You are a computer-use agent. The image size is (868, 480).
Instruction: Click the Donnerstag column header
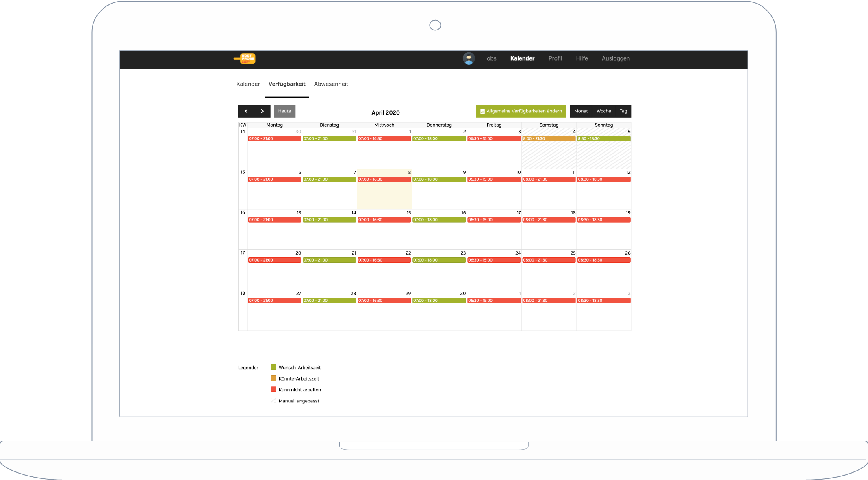point(439,125)
